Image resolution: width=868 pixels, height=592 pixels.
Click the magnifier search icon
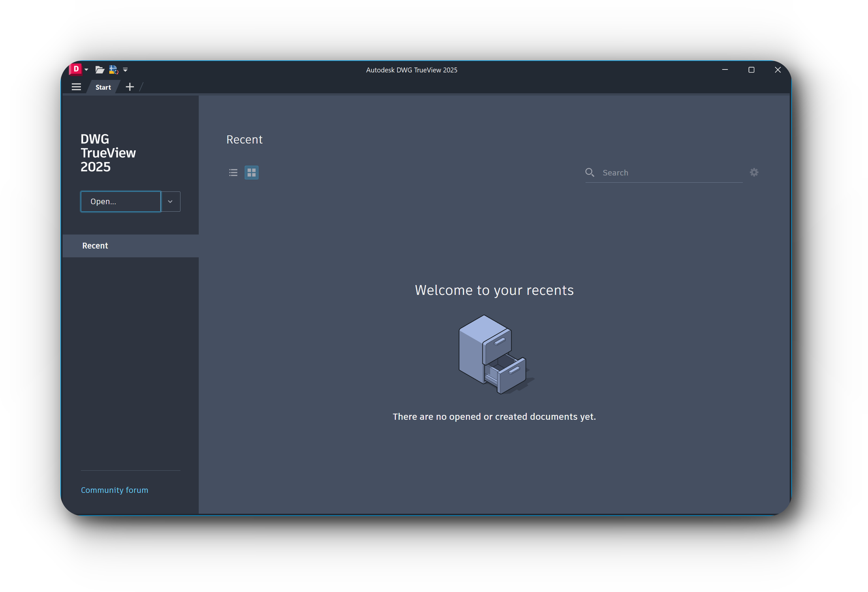point(590,173)
